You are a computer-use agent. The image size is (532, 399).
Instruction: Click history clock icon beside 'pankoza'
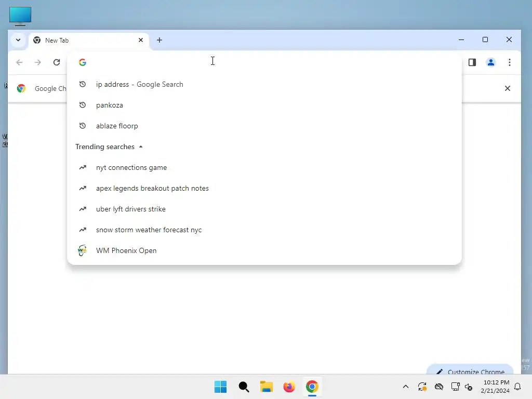tap(83, 105)
